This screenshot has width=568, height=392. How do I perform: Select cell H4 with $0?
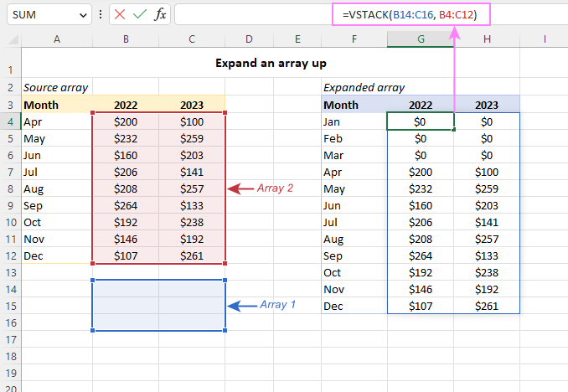coord(487,121)
